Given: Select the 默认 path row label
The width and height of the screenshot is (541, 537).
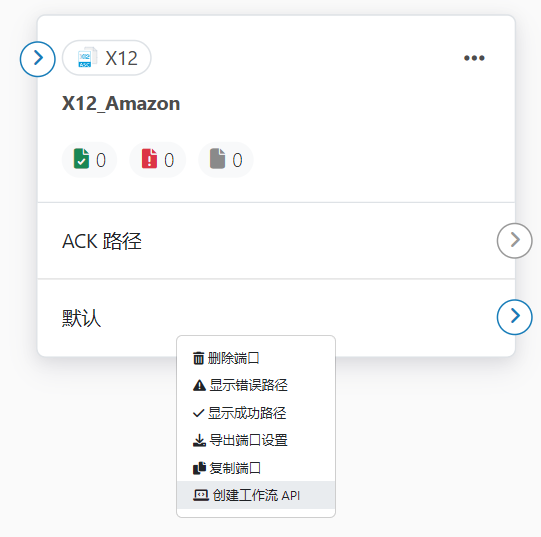Looking at the screenshot, I should point(81,318).
